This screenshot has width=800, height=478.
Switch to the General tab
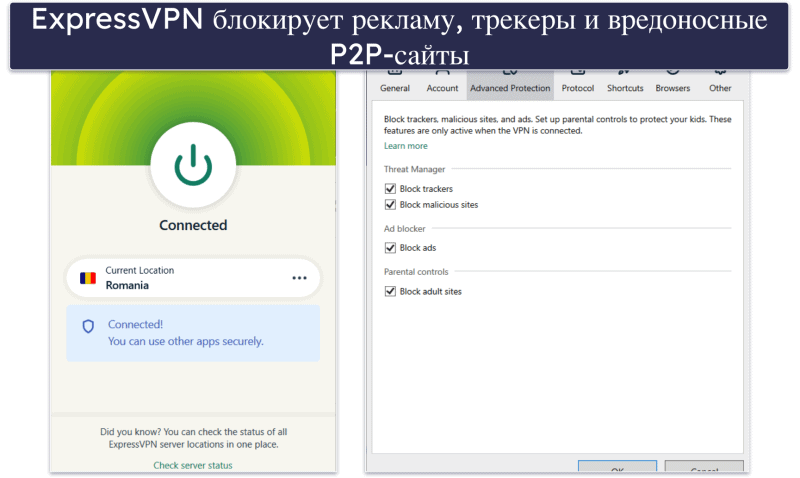click(395, 84)
